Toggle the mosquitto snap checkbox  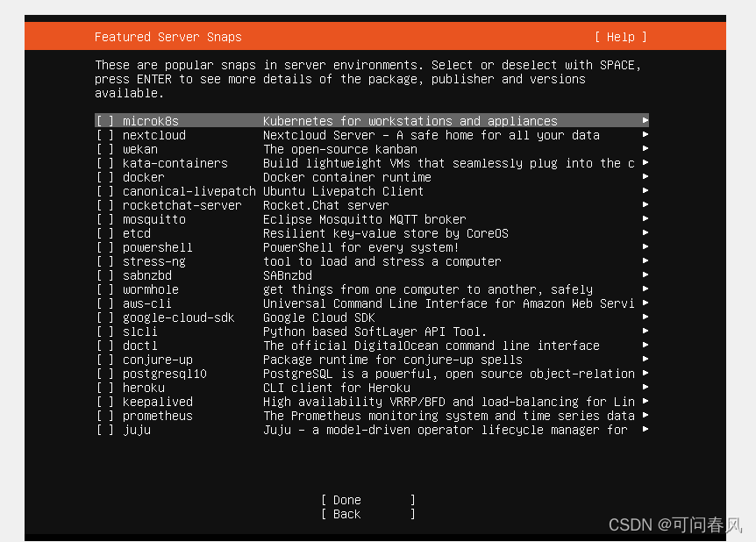click(x=105, y=219)
